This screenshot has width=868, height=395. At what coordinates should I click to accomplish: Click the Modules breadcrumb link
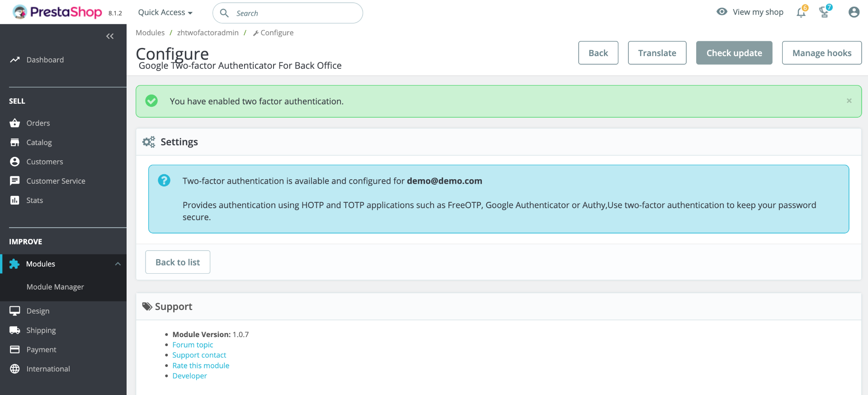pos(150,33)
